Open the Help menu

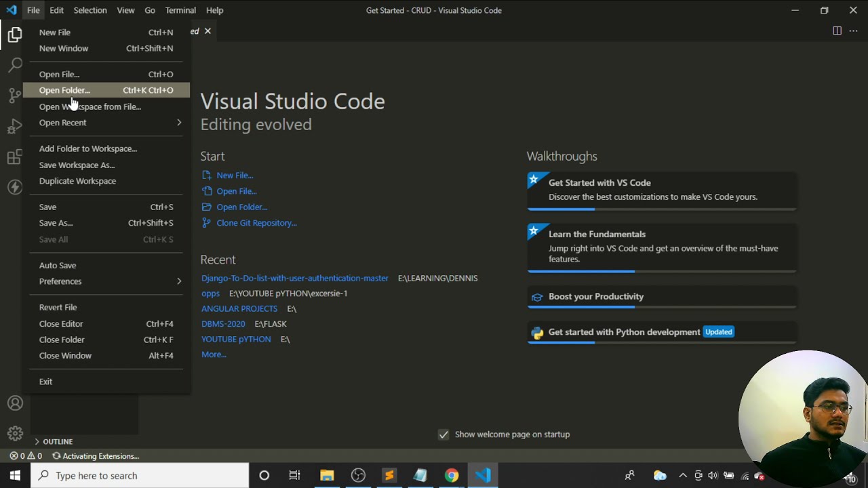point(215,10)
